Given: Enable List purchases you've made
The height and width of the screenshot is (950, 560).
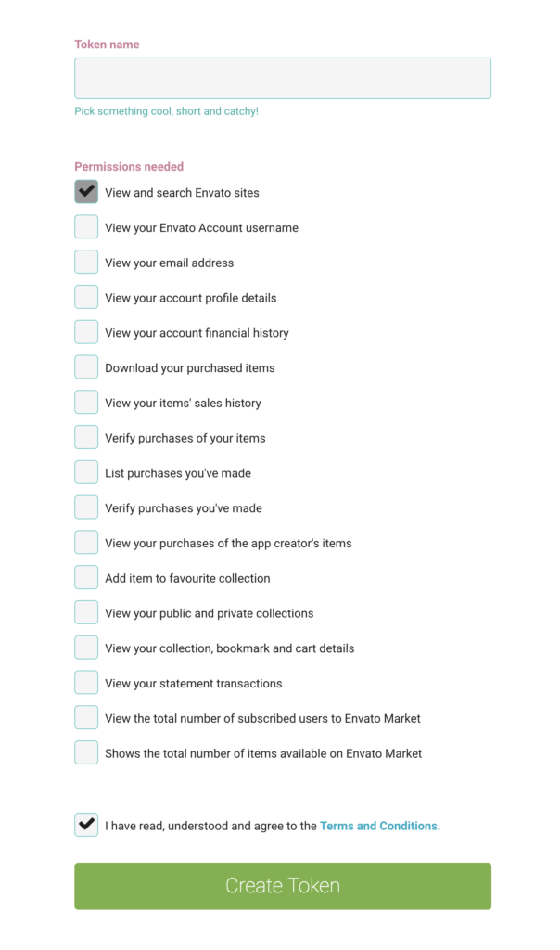Looking at the screenshot, I should click(86, 472).
